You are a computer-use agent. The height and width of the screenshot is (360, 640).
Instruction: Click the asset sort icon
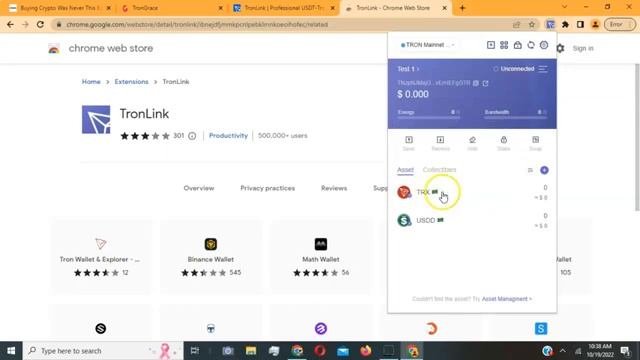point(530,170)
